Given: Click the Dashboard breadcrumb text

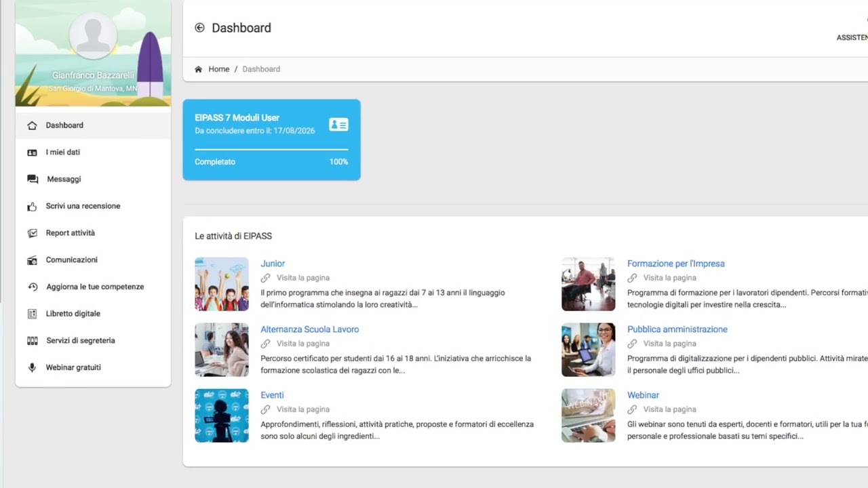Looking at the screenshot, I should [261, 69].
